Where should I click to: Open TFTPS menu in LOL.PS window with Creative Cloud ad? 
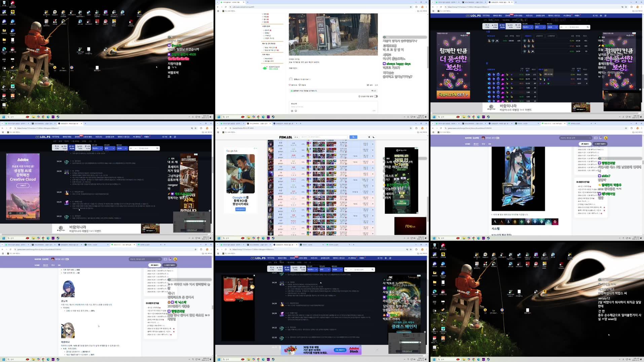click(55, 137)
